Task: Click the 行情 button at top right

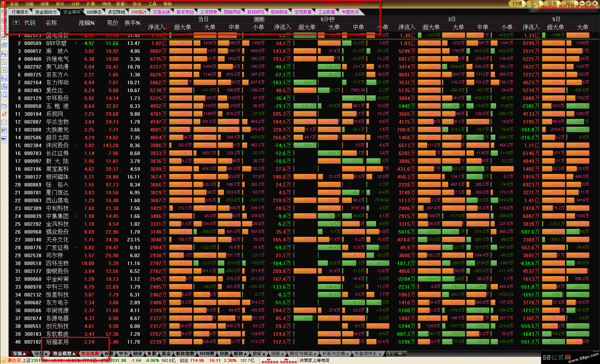Action: coord(517,4)
